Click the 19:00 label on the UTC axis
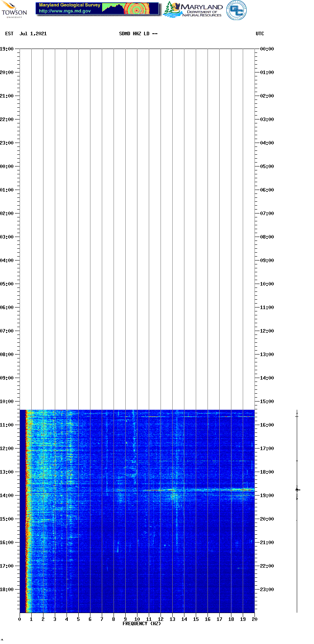The height and width of the screenshot is (644, 314). [x=267, y=496]
